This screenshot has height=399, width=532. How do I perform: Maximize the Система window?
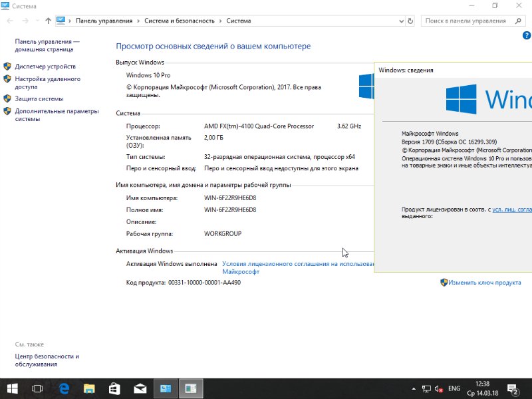click(x=495, y=5)
